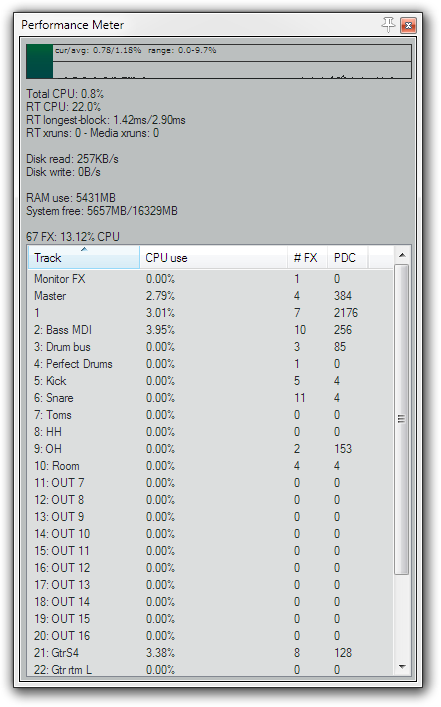
Task: Select the 5: Kick track row
Action: point(211,381)
